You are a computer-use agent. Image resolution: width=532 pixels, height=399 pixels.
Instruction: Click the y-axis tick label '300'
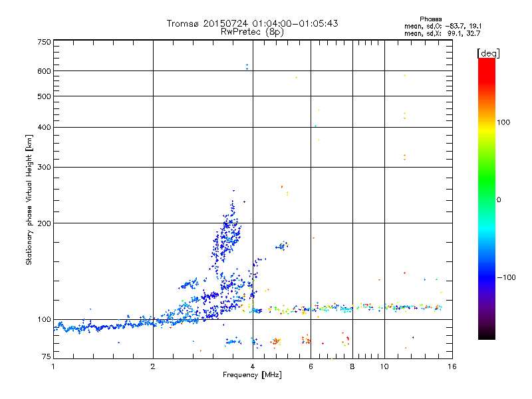pyautogui.click(x=44, y=167)
